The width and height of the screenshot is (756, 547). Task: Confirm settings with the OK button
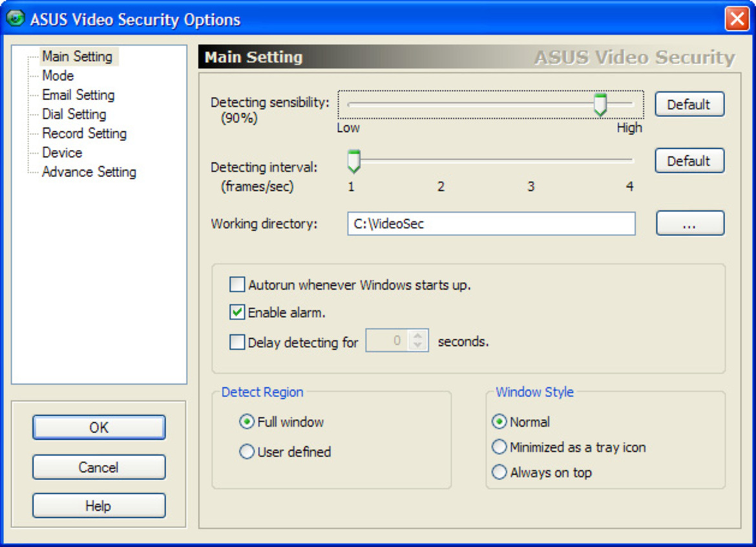99,427
